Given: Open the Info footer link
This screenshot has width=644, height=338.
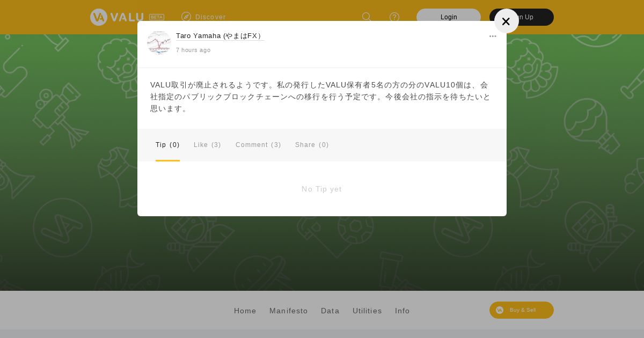Looking at the screenshot, I should click(402, 311).
